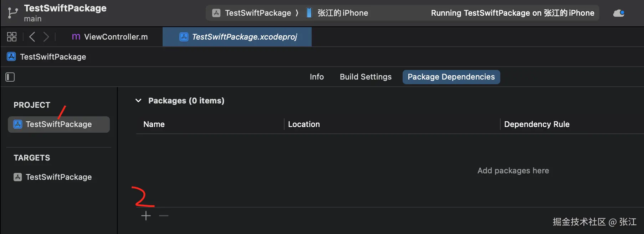Image resolution: width=644 pixels, height=234 pixels.
Task: Go back with the left chevron
Action: [x=32, y=37]
